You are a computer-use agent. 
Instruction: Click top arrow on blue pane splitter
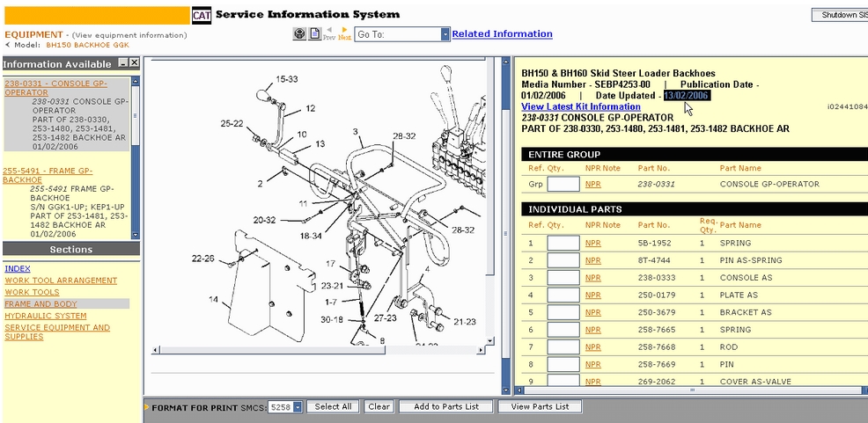[505, 61]
